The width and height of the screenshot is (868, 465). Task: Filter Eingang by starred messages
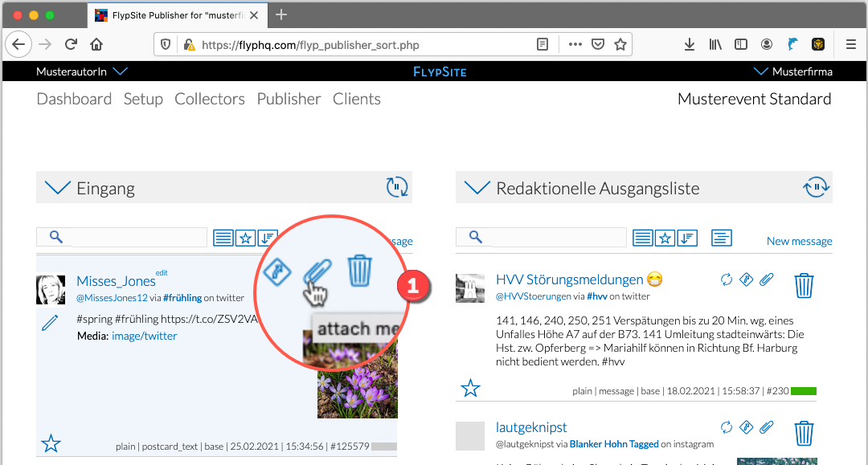pos(245,239)
